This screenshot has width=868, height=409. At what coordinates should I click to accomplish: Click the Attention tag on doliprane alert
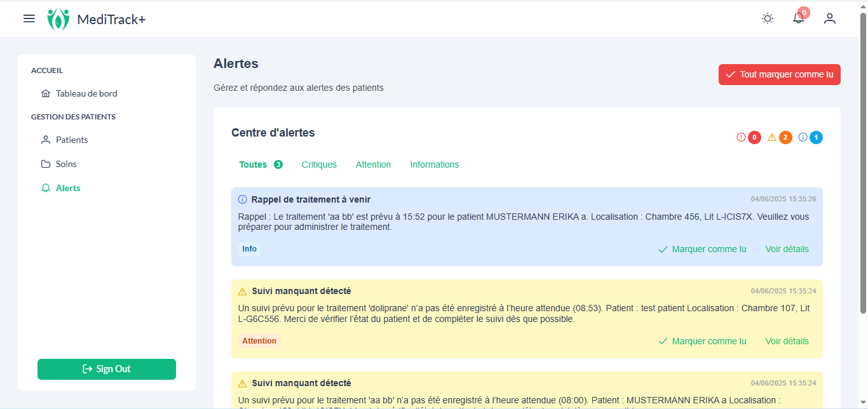259,341
